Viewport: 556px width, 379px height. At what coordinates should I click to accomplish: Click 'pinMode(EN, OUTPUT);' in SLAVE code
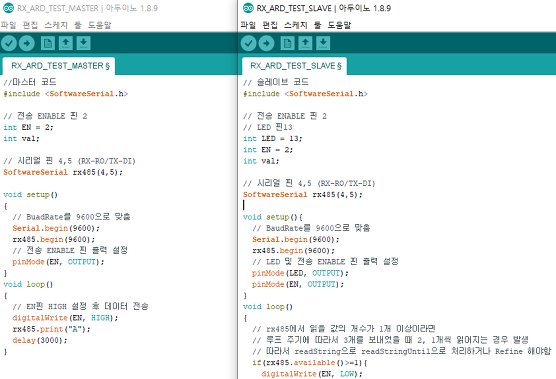click(x=298, y=284)
